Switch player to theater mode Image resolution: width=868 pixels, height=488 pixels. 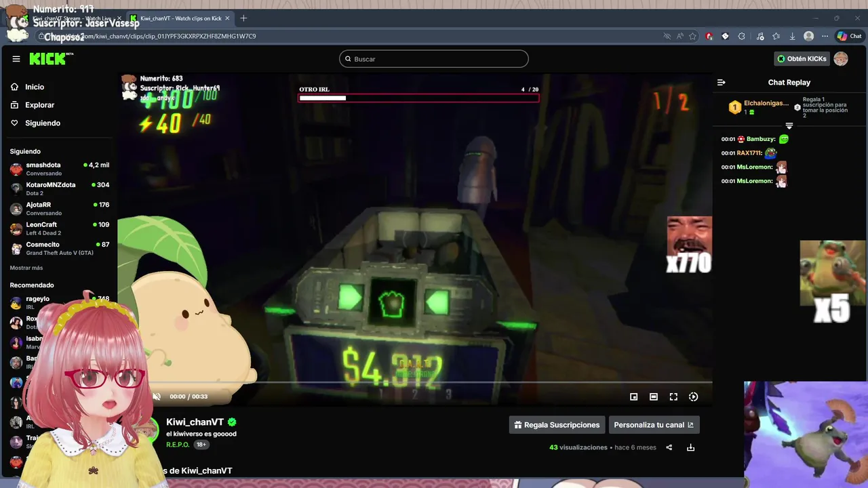(x=654, y=397)
